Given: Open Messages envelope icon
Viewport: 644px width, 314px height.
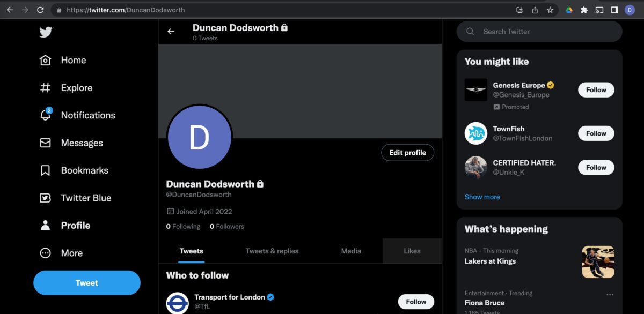Looking at the screenshot, I should click(46, 143).
